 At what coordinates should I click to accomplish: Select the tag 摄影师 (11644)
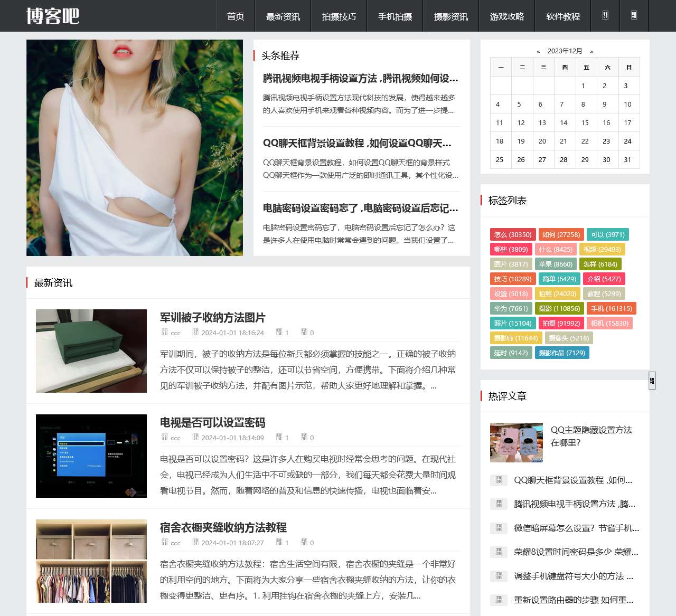coord(516,338)
